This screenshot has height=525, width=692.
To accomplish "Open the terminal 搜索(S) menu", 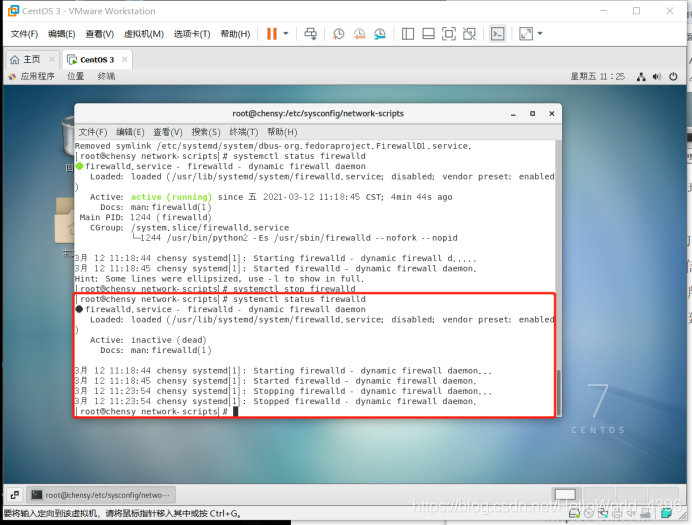I will click(x=206, y=132).
